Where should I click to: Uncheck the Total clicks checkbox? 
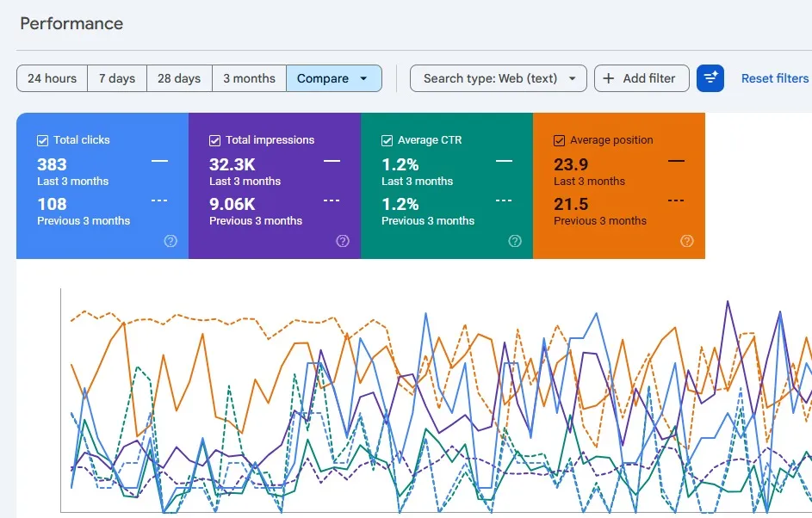tap(42, 140)
